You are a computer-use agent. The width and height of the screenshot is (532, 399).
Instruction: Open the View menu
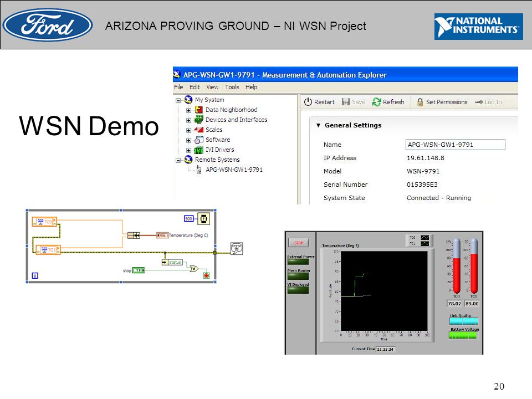(x=212, y=87)
